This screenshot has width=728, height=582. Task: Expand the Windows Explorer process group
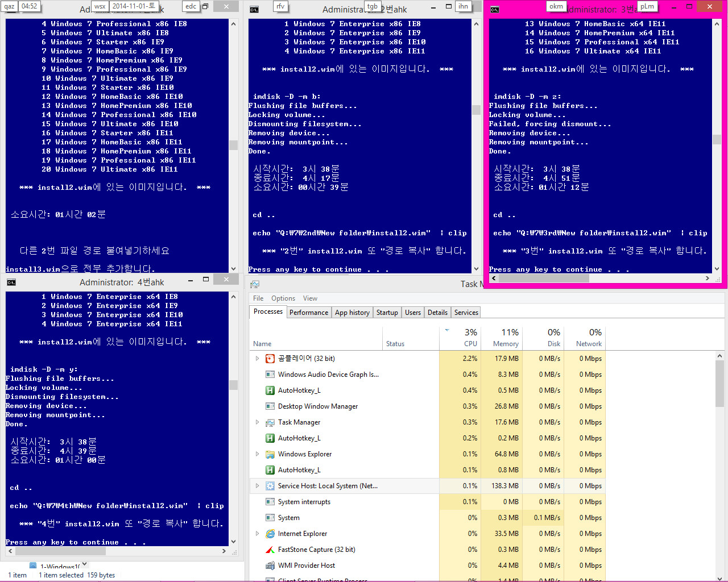[257, 454]
